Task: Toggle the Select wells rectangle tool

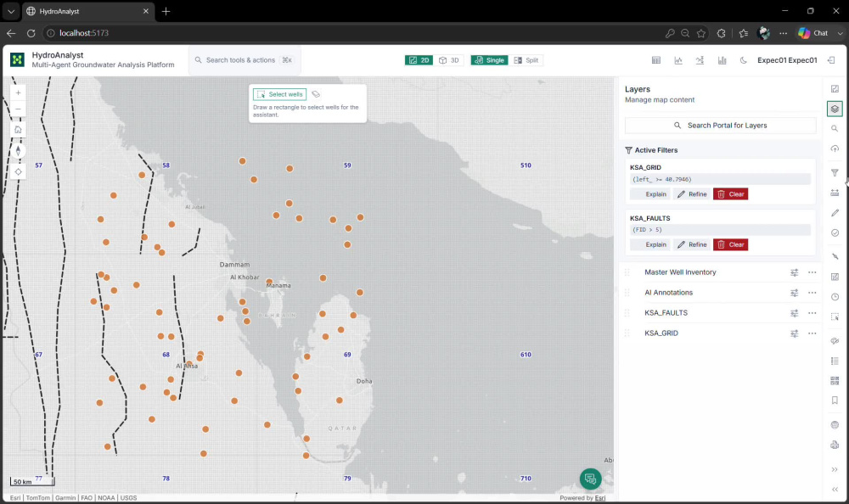Action: [280, 94]
